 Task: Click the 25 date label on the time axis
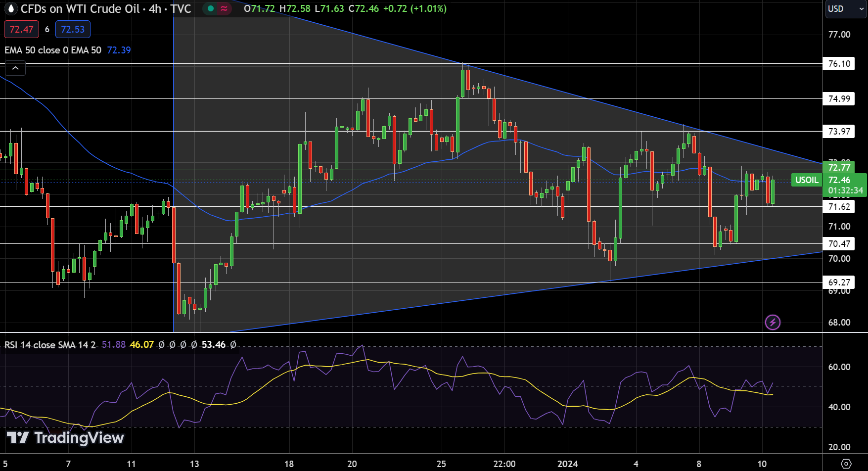pos(441,464)
